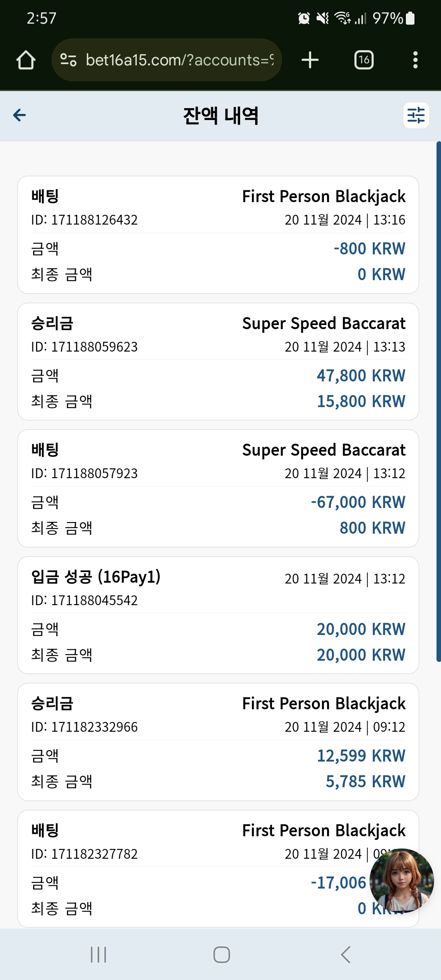Open the 16Pay1 deposit success entry
441x980 pixels.
coord(218,615)
